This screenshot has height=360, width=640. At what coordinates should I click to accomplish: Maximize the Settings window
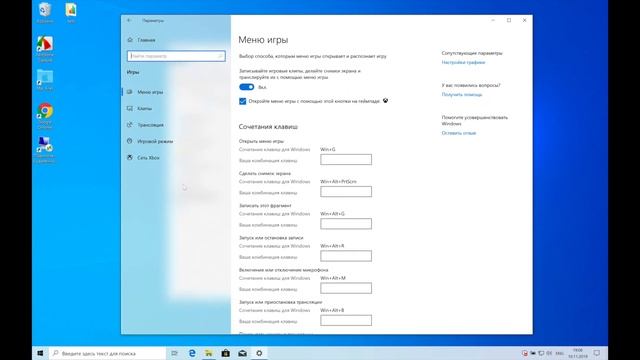pos(509,20)
